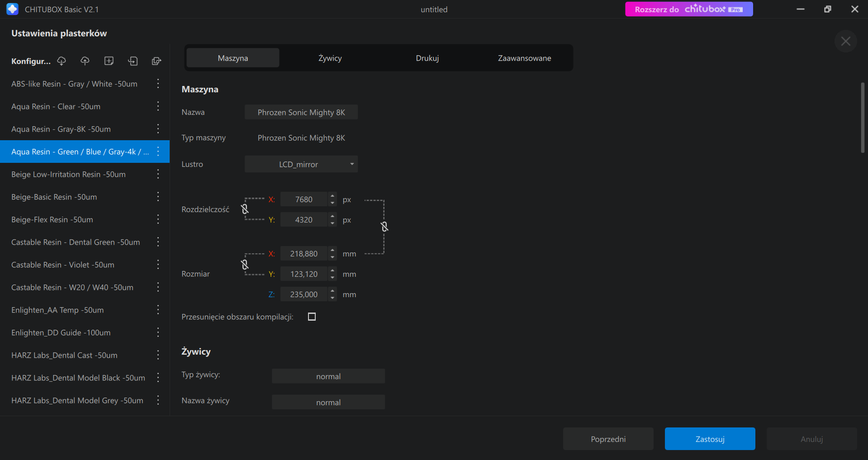Click the Zastosuj button
The height and width of the screenshot is (460, 868).
point(710,439)
